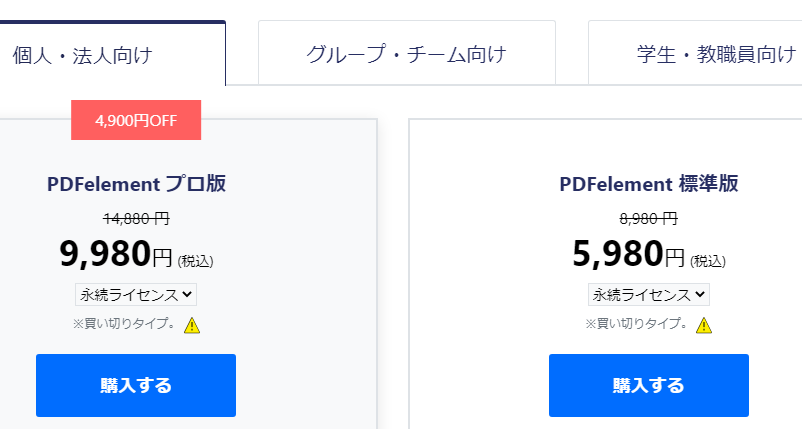Viewport: 802px width, 429px height.
Task: Click the 4,900円OFF discount badge
Action: pos(136,120)
